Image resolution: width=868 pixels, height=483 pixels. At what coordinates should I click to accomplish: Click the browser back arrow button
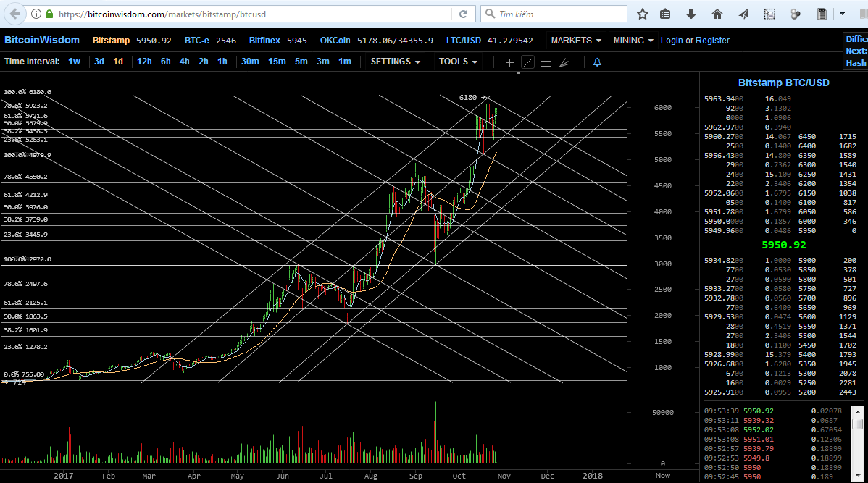15,14
